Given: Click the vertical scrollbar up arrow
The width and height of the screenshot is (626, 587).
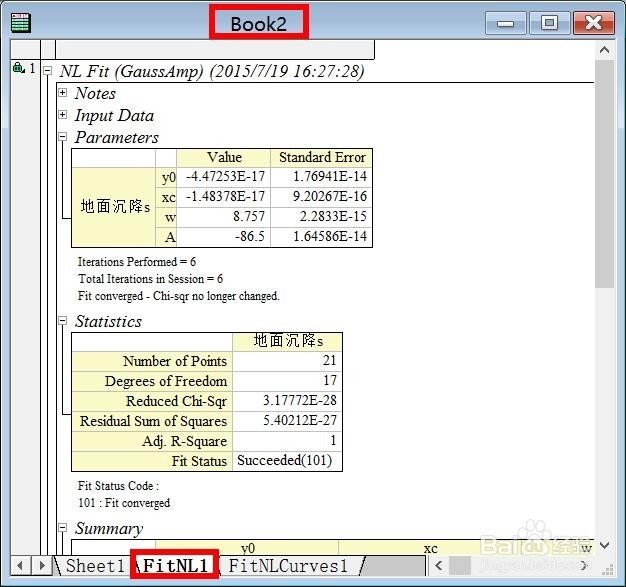Looking at the screenshot, I should click(x=604, y=50).
